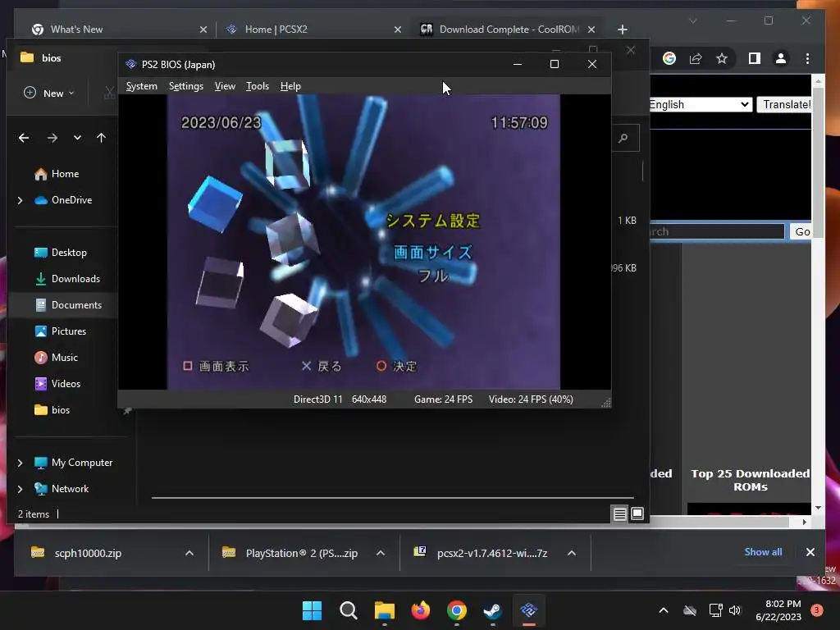Open the System menu in PCSX2
This screenshot has width=840, height=630.
pos(141,86)
